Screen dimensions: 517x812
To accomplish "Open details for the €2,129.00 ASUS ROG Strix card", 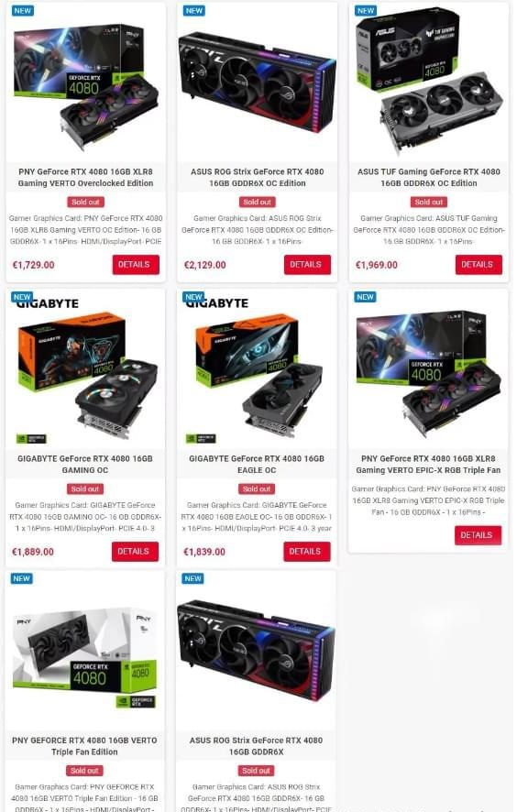I will [x=307, y=265].
